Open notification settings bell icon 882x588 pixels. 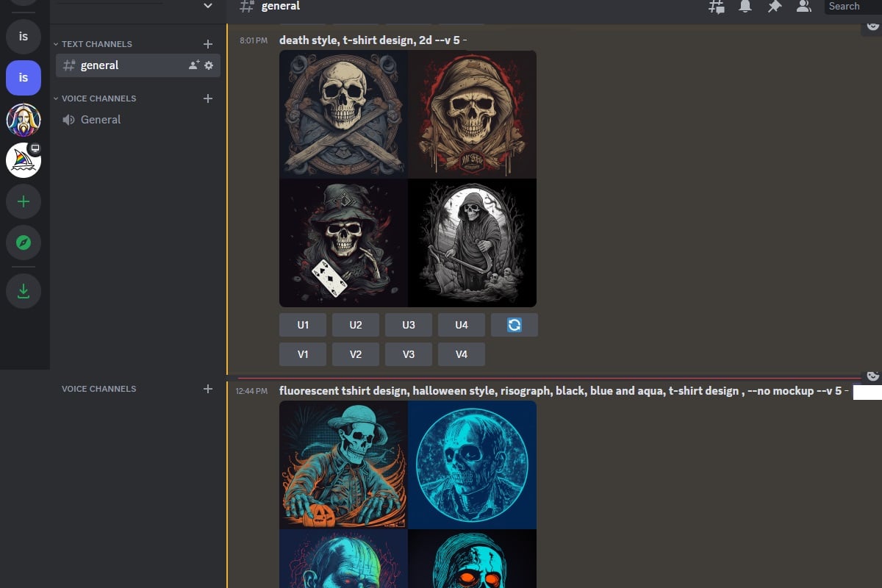[x=745, y=7]
